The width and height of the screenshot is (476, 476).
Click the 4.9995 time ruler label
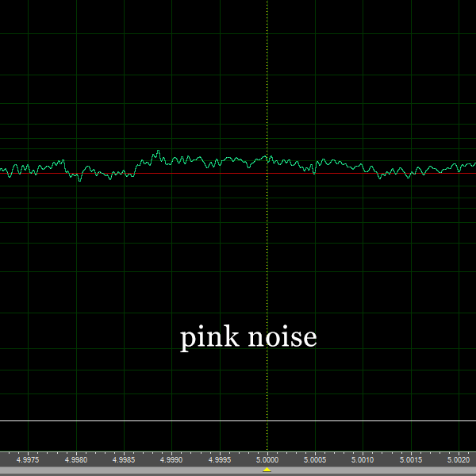220,459
